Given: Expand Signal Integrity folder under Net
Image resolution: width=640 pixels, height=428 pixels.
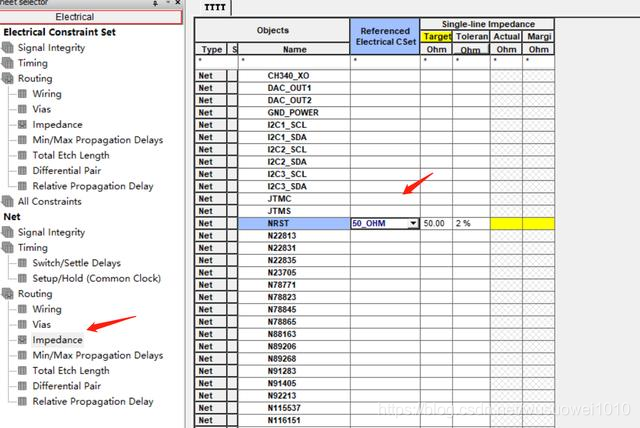Looking at the screenshot, I should (x=9, y=232).
